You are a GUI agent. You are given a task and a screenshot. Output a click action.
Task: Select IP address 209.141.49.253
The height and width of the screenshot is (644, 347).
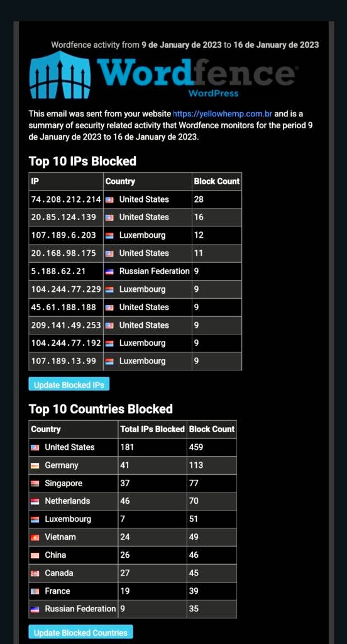(x=66, y=325)
